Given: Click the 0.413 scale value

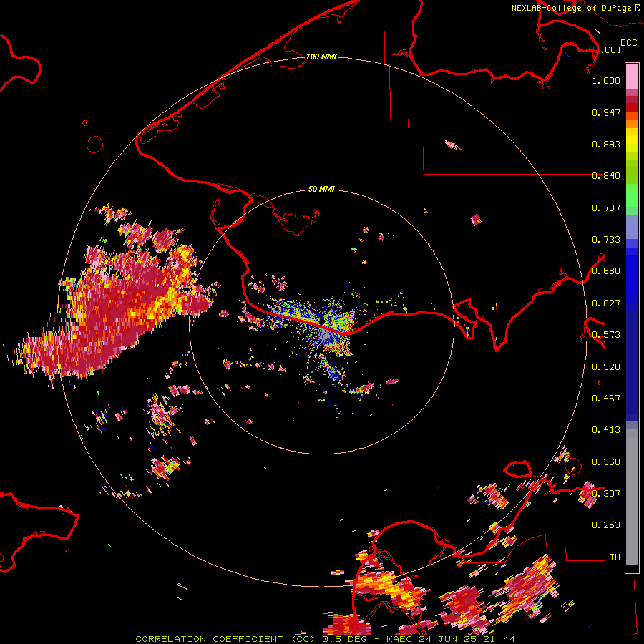Looking at the screenshot, I should point(606,430).
